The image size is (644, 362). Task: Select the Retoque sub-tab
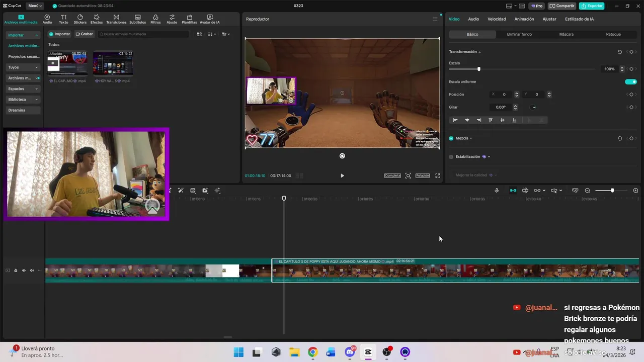coord(613,34)
